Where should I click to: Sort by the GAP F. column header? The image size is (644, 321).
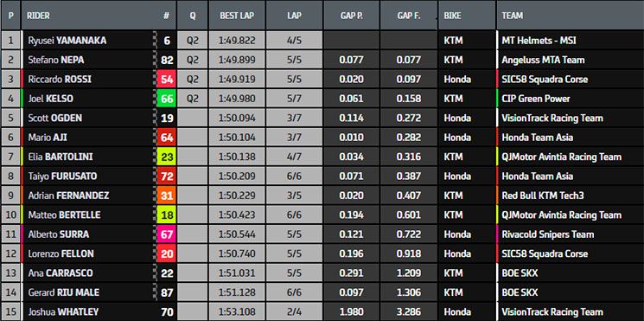[408, 16]
